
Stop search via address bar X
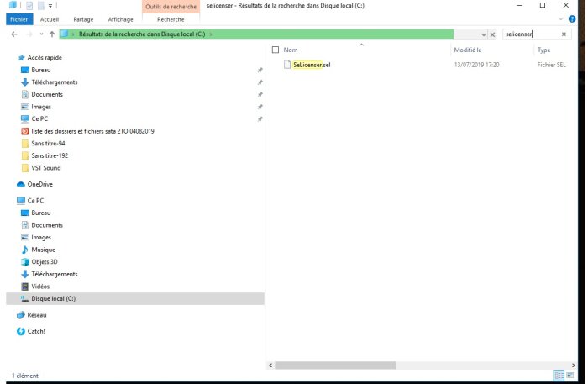[x=492, y=34]
